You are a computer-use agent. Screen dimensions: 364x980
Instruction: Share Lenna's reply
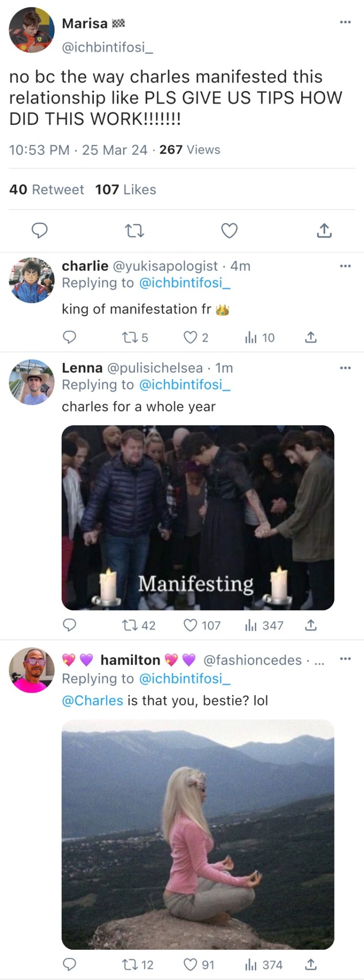tap(310, 625)
